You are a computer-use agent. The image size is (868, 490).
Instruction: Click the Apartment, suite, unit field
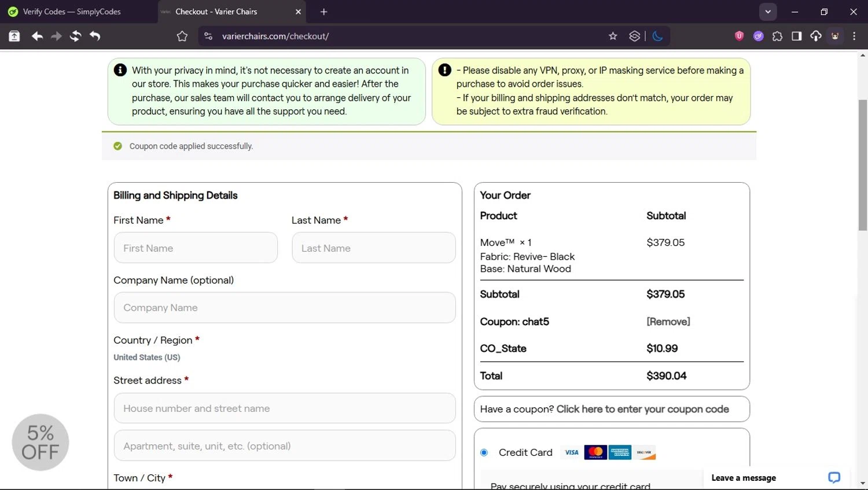285,445
